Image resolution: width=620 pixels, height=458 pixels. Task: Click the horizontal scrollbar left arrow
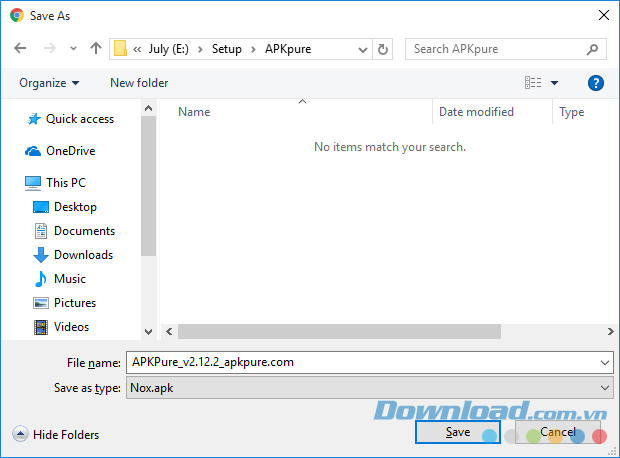tap(169, 331)
